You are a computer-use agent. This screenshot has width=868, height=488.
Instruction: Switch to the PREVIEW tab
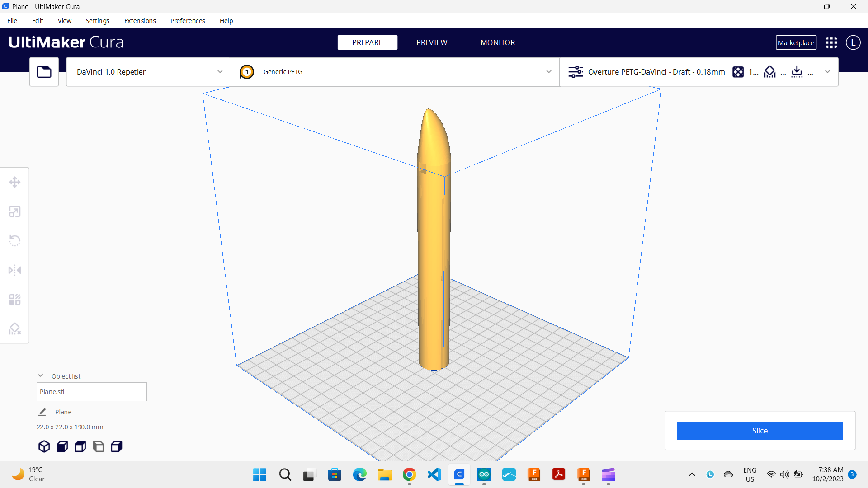click(x=432, y=42)
